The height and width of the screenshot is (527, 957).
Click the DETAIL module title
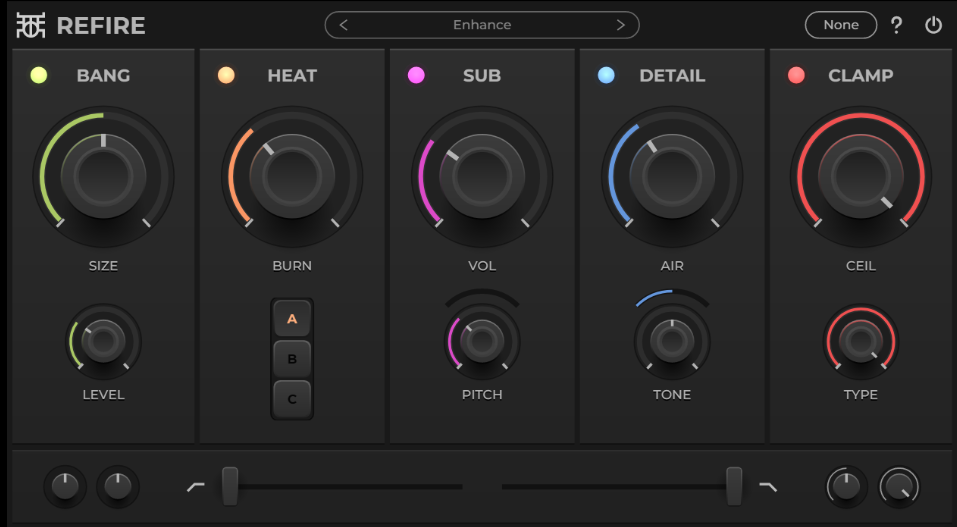[672, 76]
